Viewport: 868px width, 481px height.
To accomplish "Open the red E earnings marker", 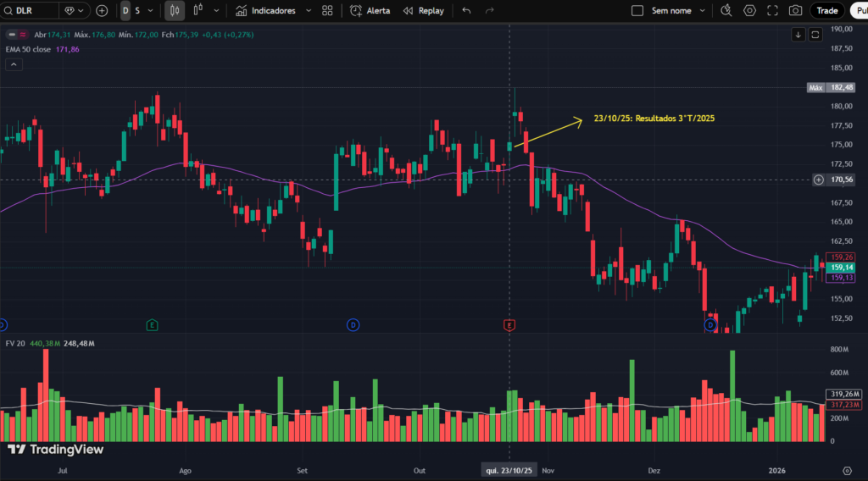I will [x=509, y=325].
